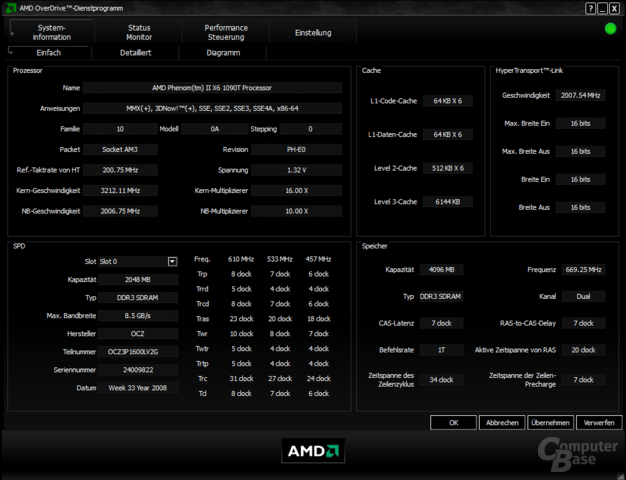This screenshot has width=626, height=480.
Task: Select the 610 MHz frequency column header
Action: (241, 259)
